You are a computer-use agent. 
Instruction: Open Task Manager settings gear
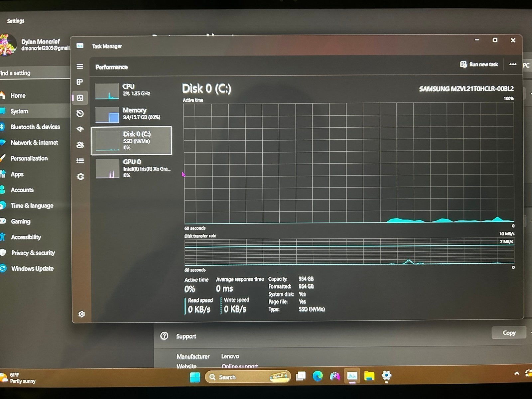coord(81,314)
